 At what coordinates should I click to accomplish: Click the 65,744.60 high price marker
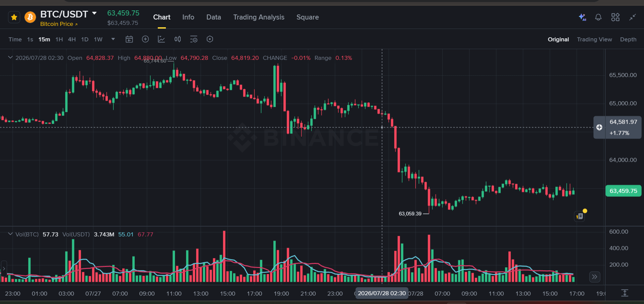click(x=155, y=61)
